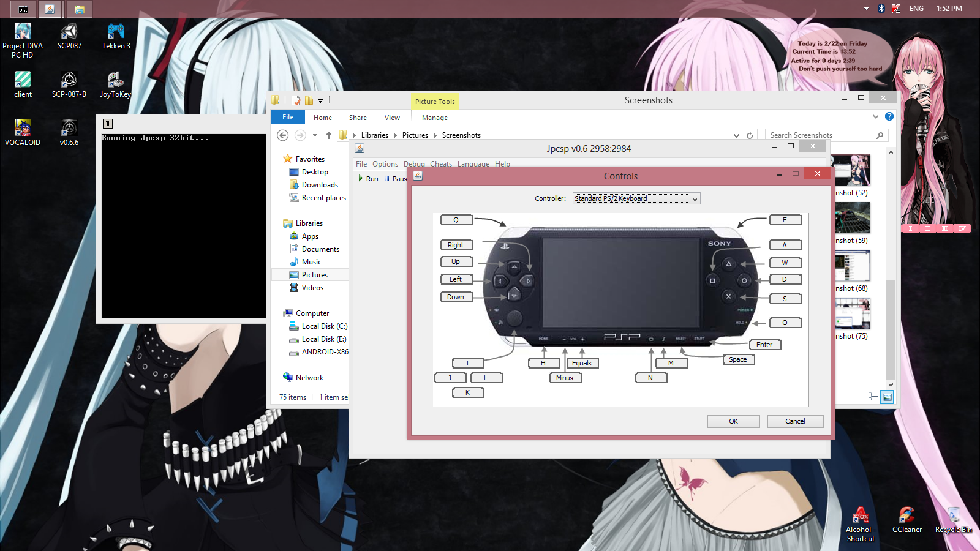The image size is (980, 551).
Task: Open Desktop in the navigation pane
Action: (315, 172)
